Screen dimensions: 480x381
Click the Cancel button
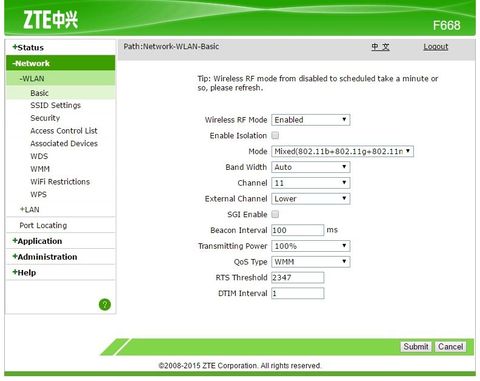[451, 347]
